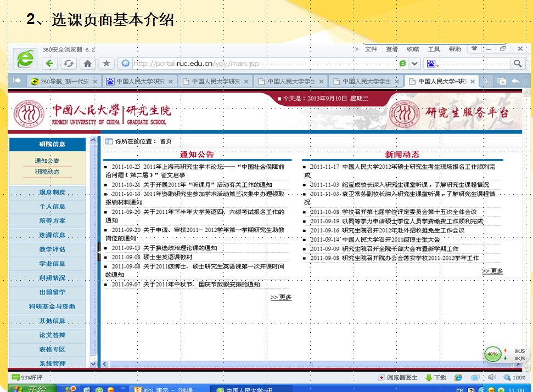Screen dimensions: 533x392
Task: Open the 硕士生英语课教材 notice
Action: point(167,257)
